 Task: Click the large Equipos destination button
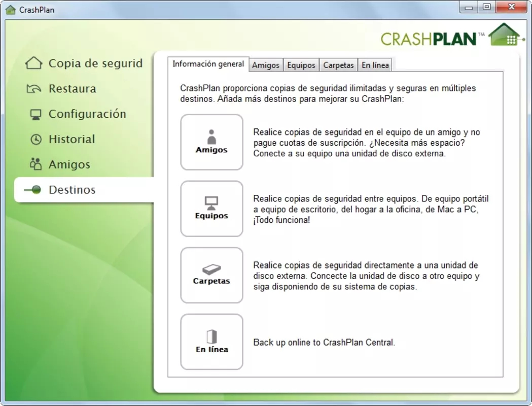point(211,209)
